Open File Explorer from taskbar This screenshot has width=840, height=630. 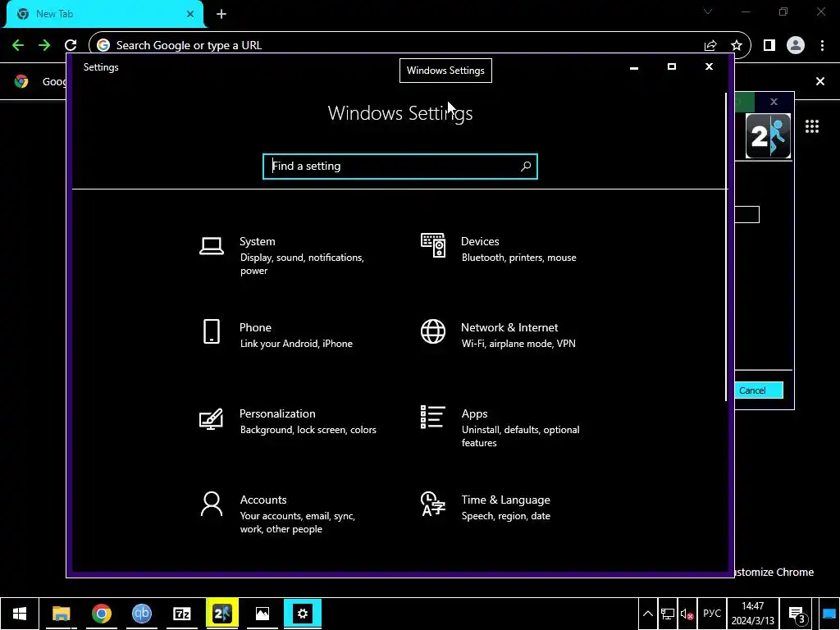pos(61,614)
